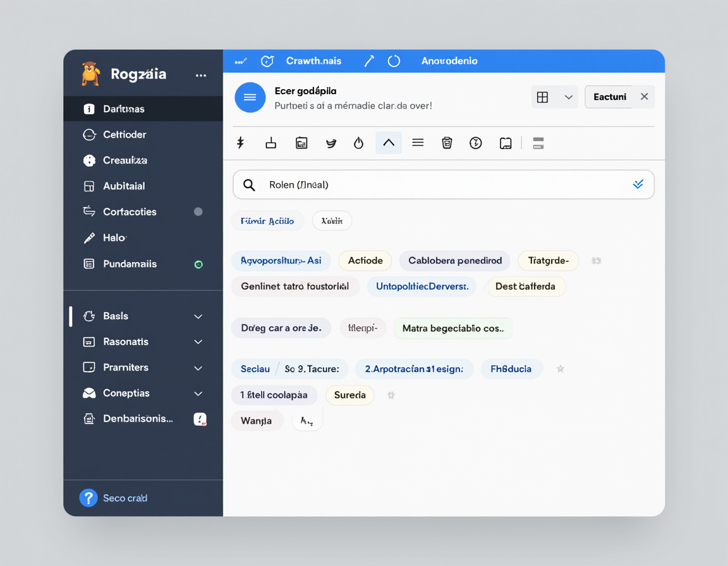Open the book icon in the toolbar
Screen dimensions: 728x566
coord(506,143)
